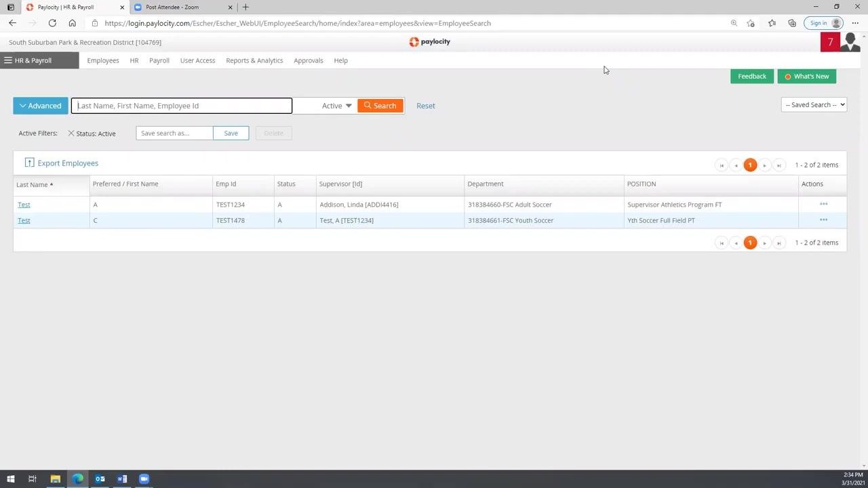Focus the employee name search field
The width and height of the screenshot is (868, 488).
pos(182,106)
